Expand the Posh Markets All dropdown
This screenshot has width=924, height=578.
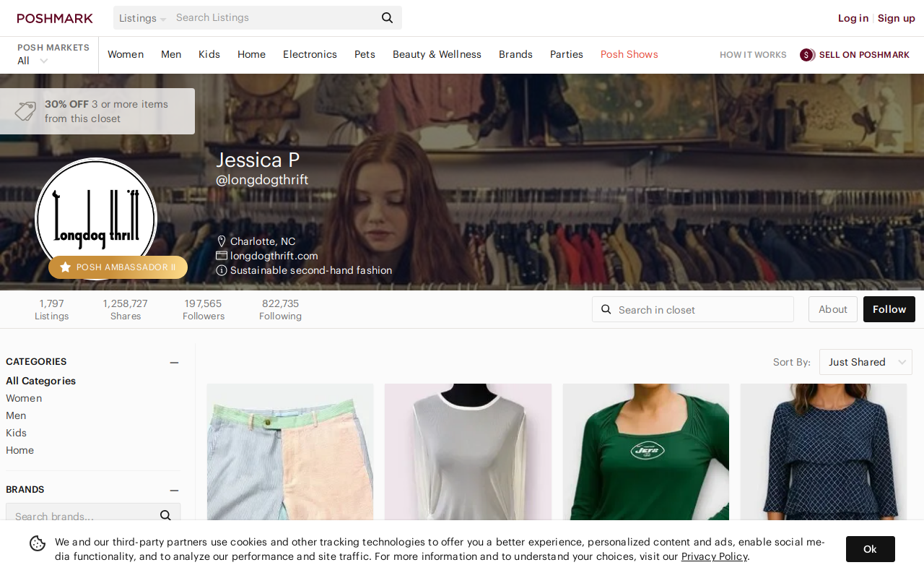pyautogui.click(x=32, y=61)
